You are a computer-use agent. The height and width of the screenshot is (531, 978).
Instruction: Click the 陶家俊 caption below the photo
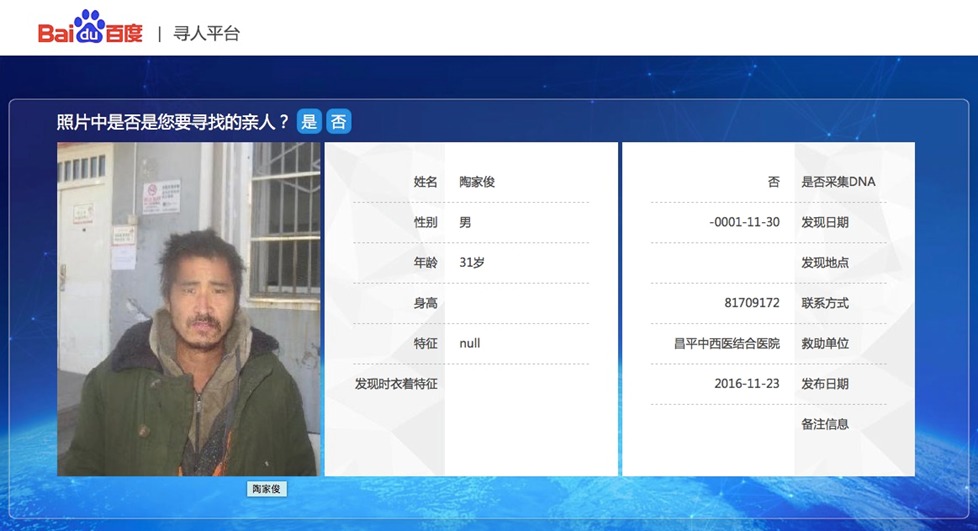click(266, 489)
